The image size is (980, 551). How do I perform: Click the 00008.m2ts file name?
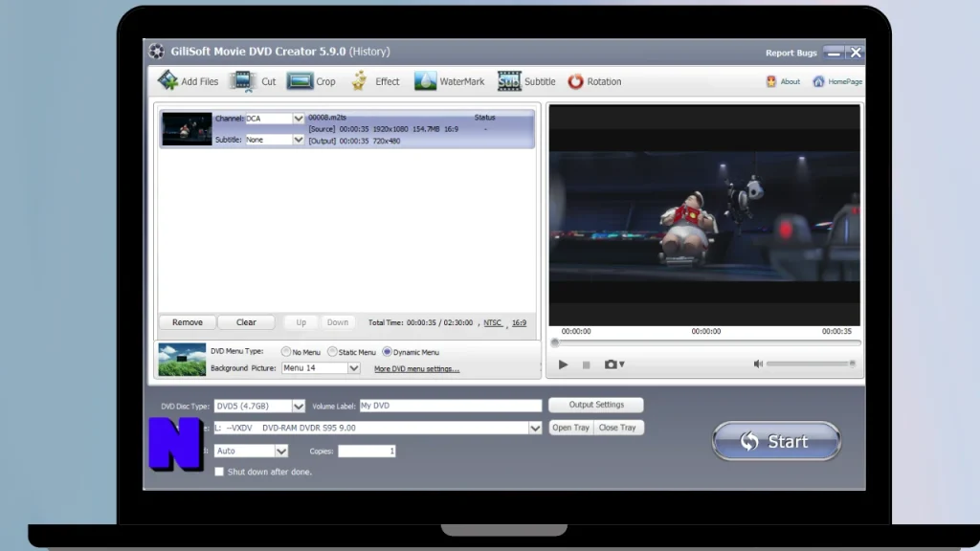click(x=327, y=117)
